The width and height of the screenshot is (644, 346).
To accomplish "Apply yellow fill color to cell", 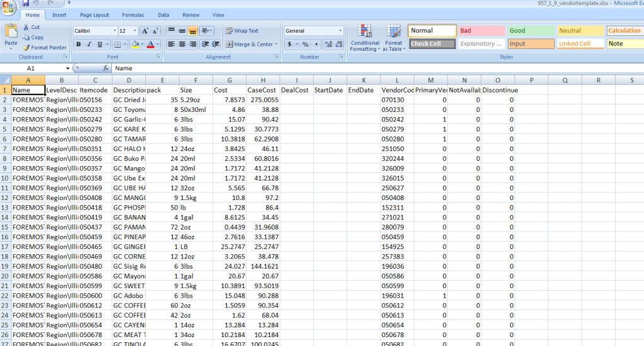I will 135,45.
